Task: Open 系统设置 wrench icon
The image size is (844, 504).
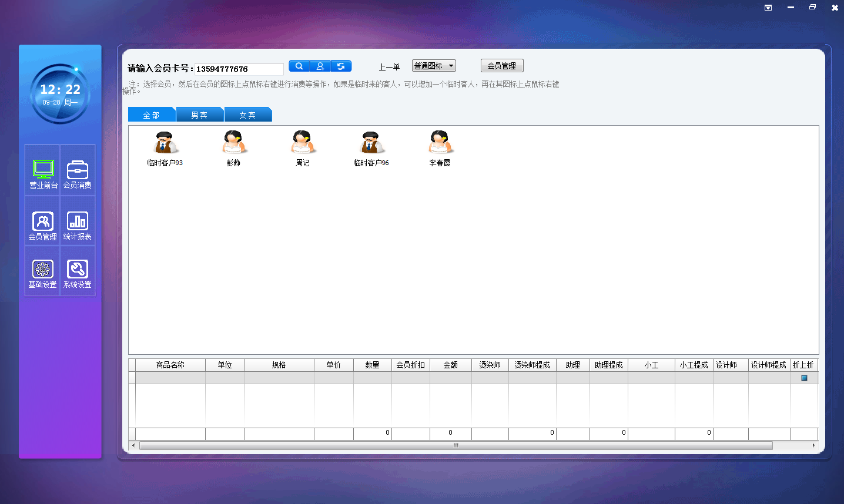Action: [78, 274]
